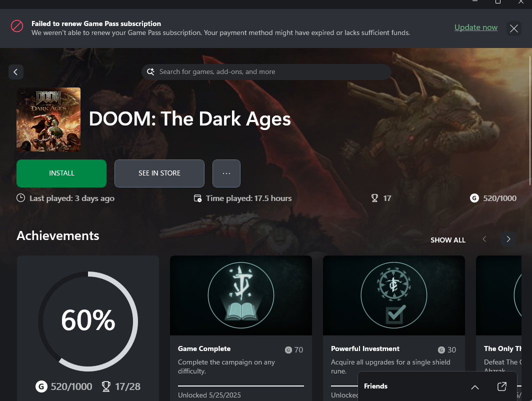The height and width of the screenshot is (401, 532).
Task: Click the 17/28 achievements count text
Action: pyautogui.click(x=127, y=386)
